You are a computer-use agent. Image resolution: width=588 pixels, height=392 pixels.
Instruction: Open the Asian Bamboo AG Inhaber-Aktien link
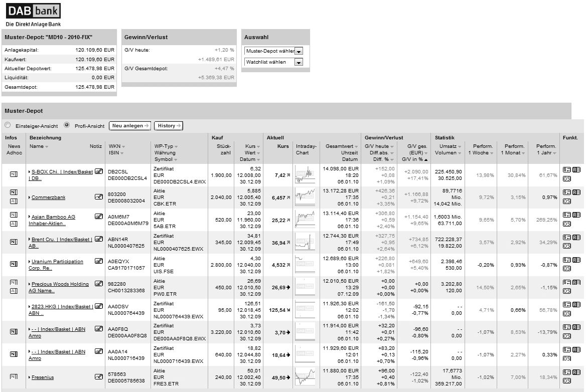(52, 220)
